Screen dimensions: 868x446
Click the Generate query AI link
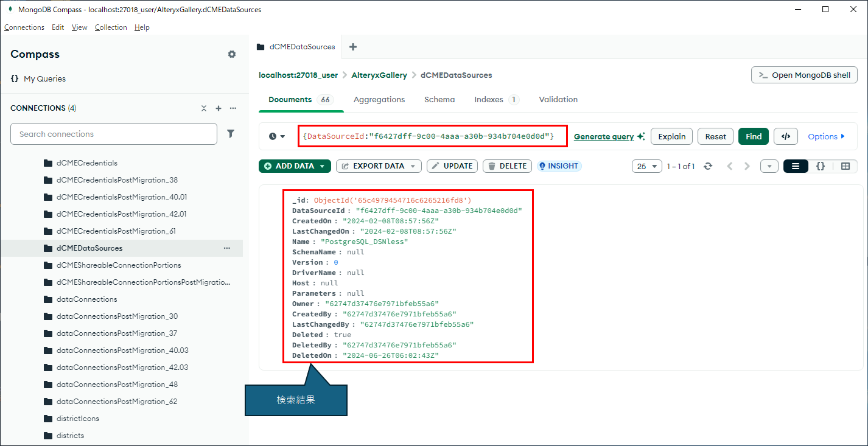click(609, 136)
